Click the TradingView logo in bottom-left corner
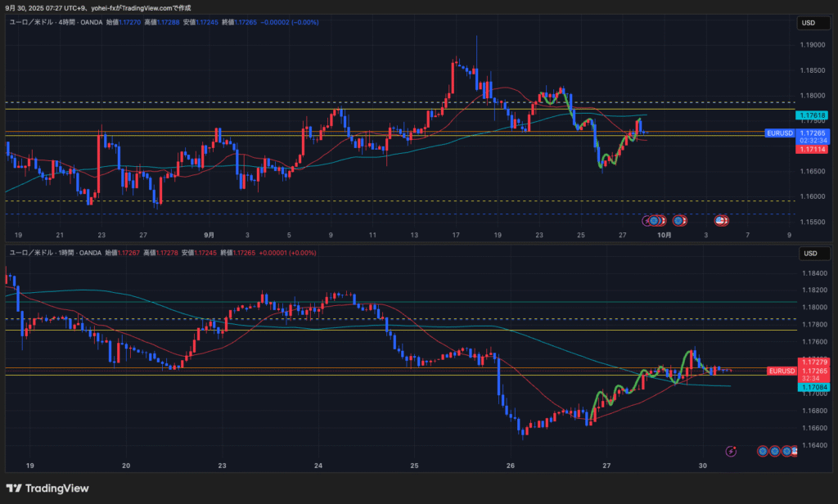Viewport: 838px width, 504px height. [47, 488]
